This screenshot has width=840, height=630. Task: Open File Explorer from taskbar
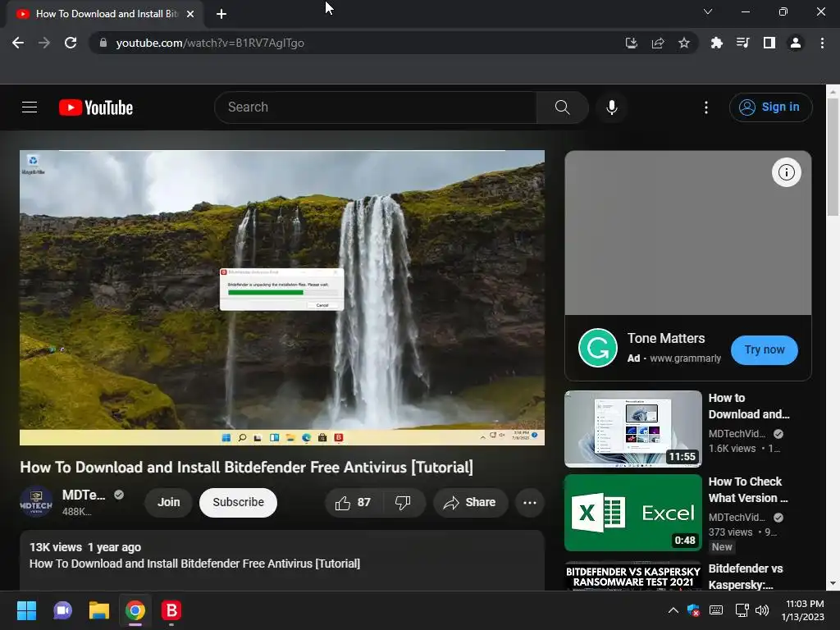click(99, 610)
